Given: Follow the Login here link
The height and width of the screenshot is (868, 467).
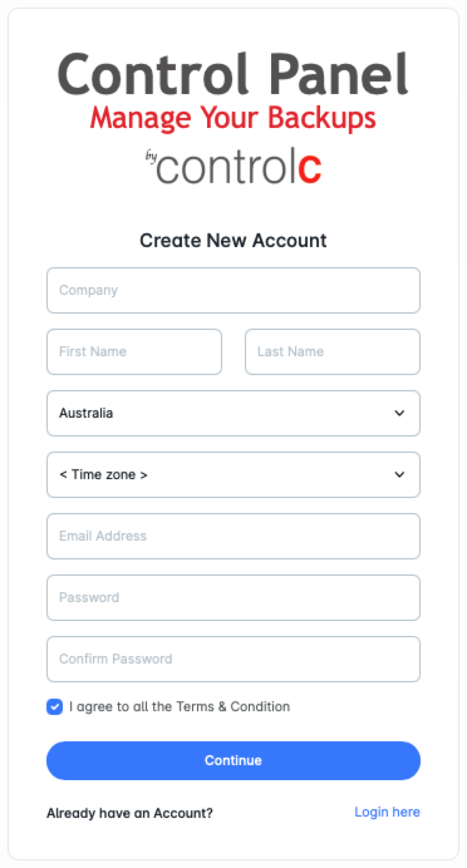Looking at the screenshot, I should [387, 812].
